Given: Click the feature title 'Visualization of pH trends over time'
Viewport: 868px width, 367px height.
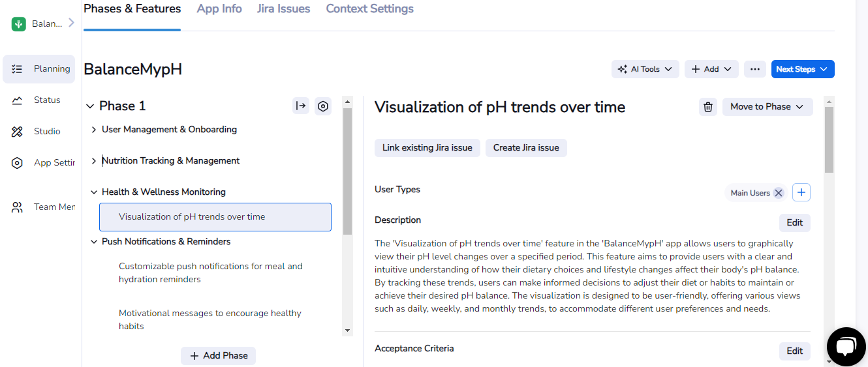Looking at the screenshot, I should tap(500, 108).
